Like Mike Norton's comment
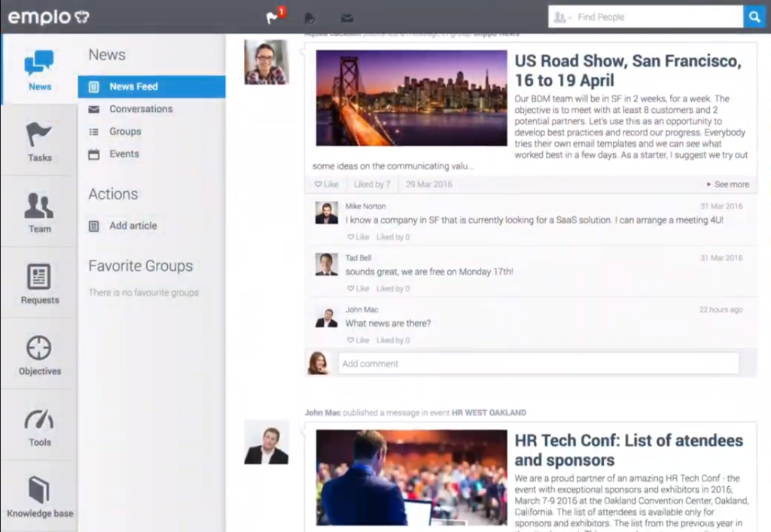Image resolution: width=771 pixels, height=532 pixels. tap(358, 237)
